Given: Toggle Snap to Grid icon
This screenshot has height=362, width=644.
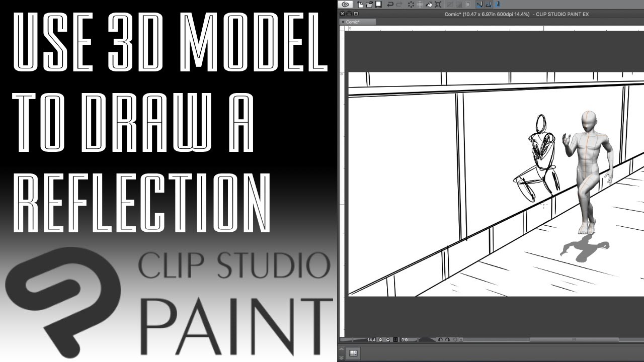Looking at the screenshot, I should click(x=498, y=5).
